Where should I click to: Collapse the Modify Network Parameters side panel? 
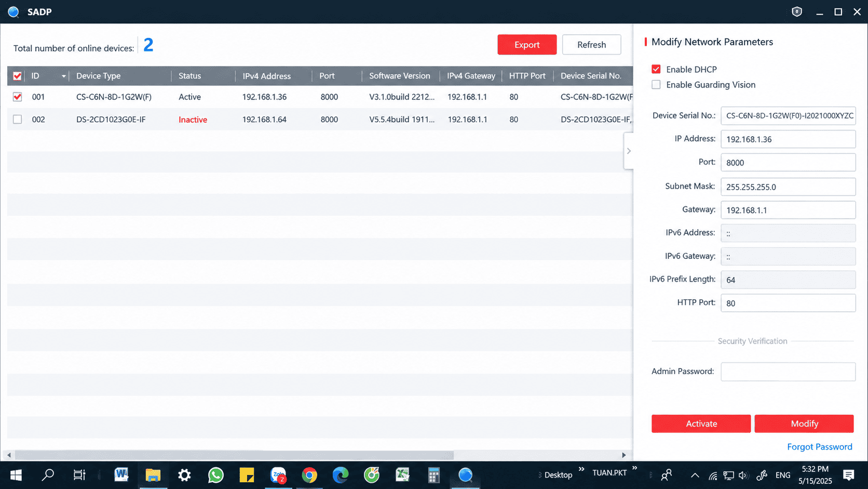tap(629, 151)
